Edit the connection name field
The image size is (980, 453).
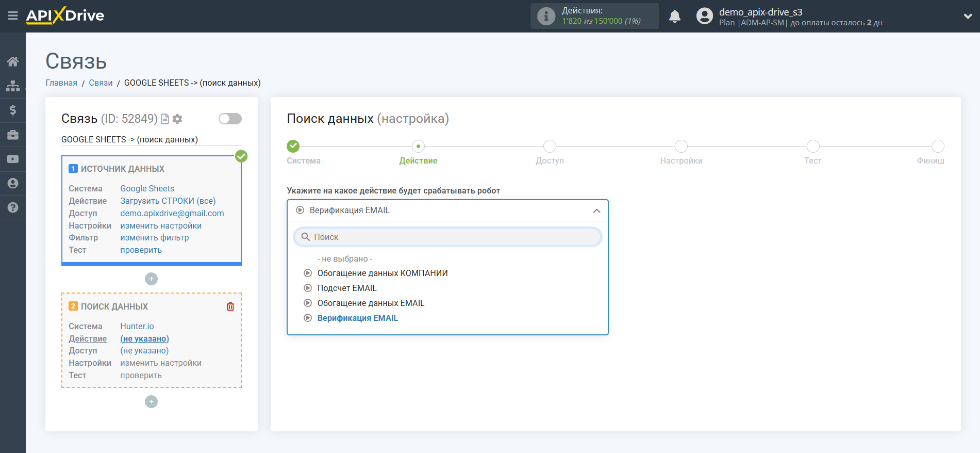click(152, 139)
